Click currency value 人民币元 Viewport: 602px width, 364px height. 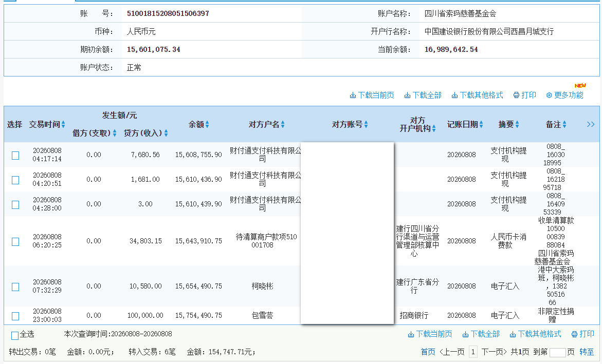coord(141,31)
